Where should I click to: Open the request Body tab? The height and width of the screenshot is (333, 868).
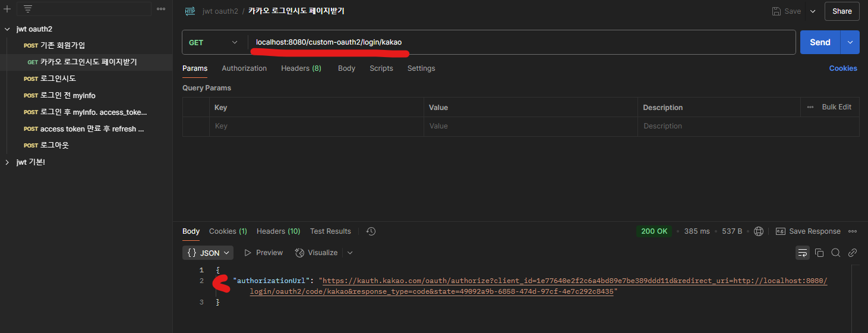[x=346, y=68]
